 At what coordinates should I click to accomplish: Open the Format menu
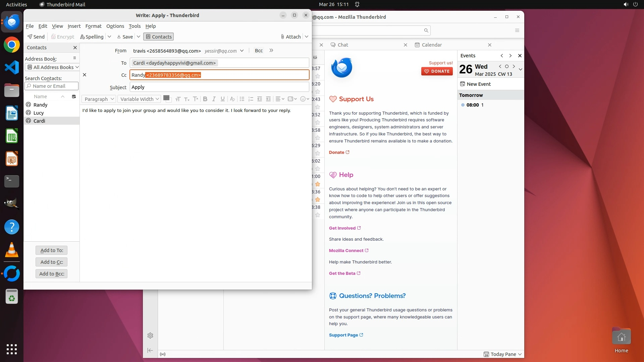(x=93, y=26)
